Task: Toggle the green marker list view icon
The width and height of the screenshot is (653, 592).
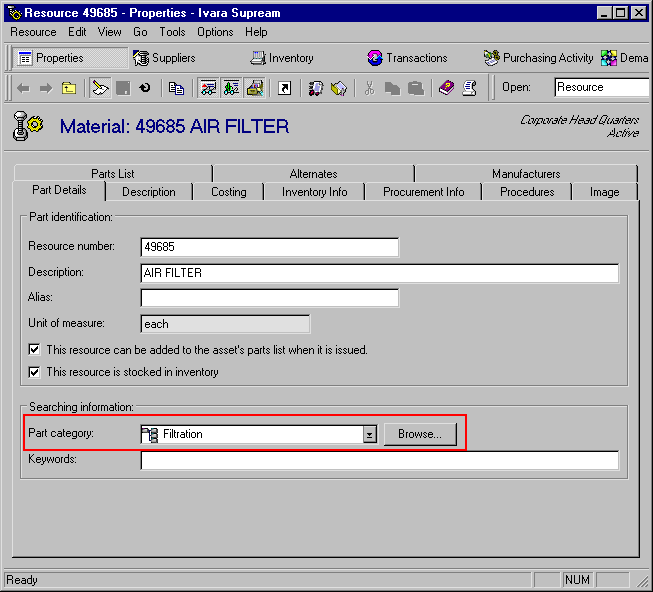Action: tap(231, 88)
